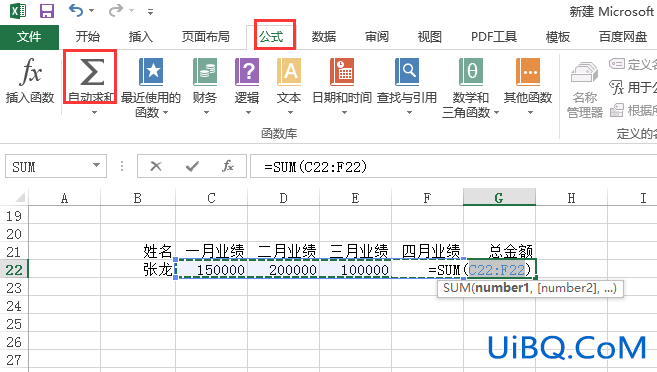Viewport: 657px width, 372px height.
Task: Open 数学和三角函数 list
Action: click(x=471, y=87)
